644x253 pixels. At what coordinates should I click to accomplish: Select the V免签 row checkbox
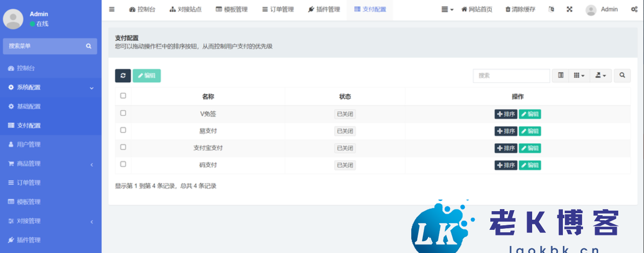[x=123, y=113]
